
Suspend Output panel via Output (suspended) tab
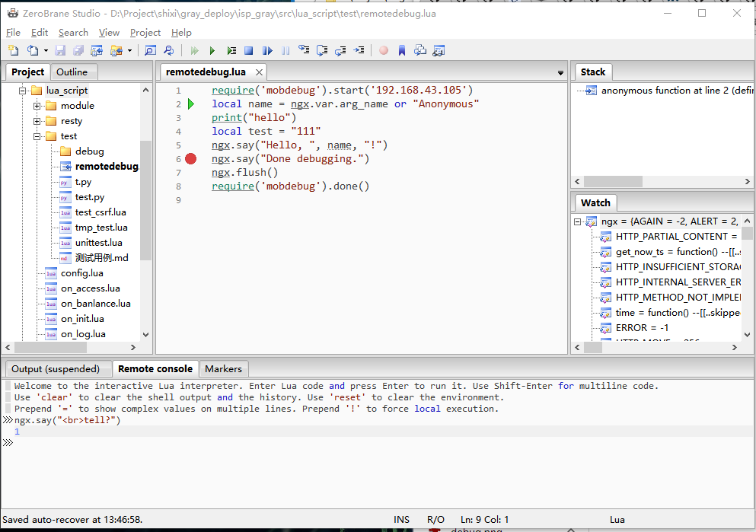tap(58, 368)
